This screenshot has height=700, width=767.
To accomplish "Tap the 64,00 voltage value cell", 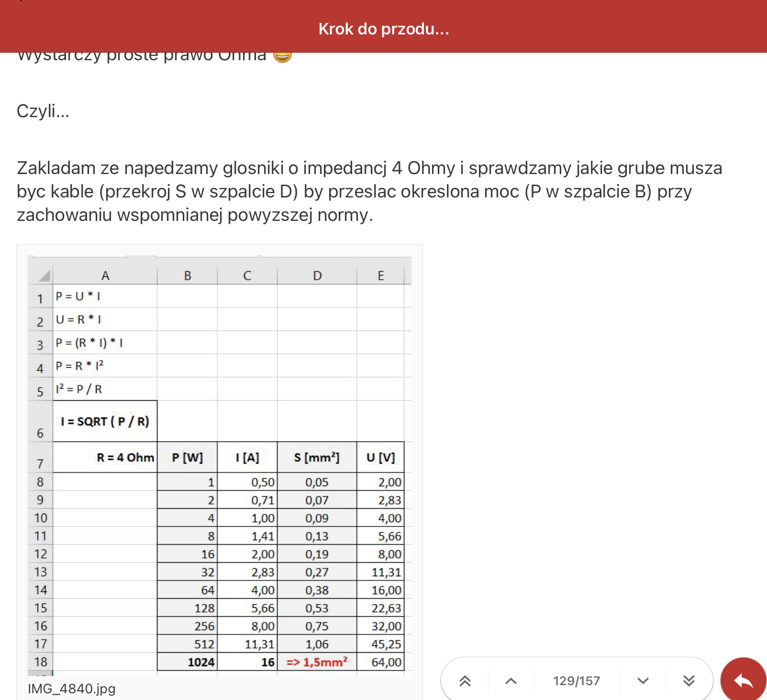I will point(380,662).
